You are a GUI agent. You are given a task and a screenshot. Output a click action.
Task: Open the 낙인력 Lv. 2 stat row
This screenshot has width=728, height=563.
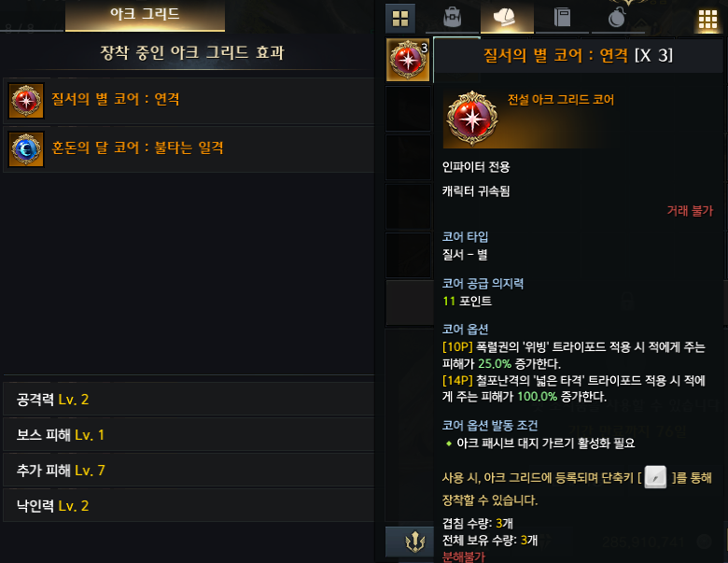(x=189, y=505)
